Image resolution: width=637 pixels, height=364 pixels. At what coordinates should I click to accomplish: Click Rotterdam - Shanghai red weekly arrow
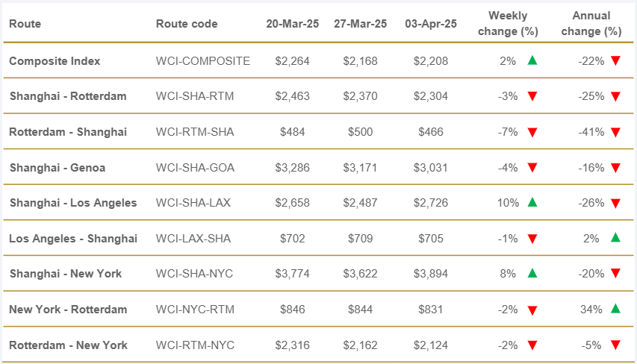pos(532,132)
